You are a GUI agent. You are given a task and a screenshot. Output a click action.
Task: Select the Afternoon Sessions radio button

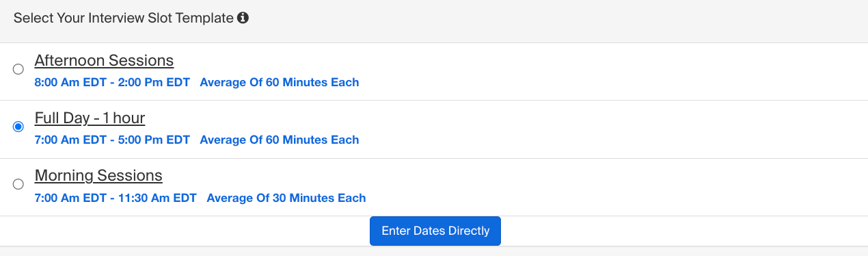click(18, 68)
